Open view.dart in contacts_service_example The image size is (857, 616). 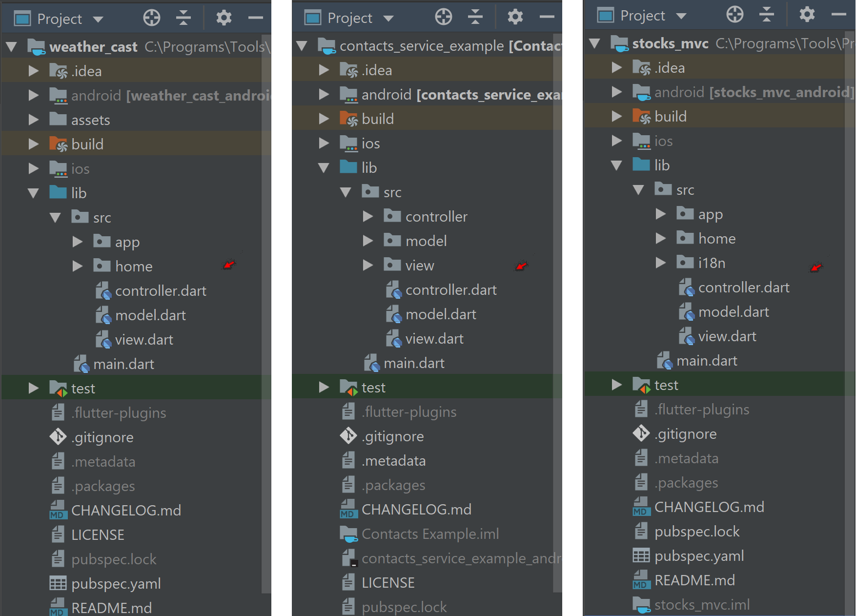point(434,338)
